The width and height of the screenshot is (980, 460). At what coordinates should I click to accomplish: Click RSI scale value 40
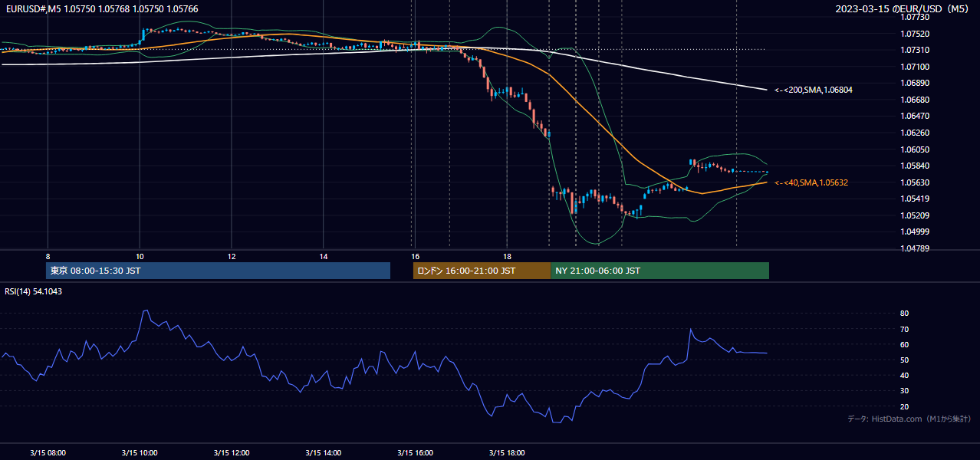click(x=905, y=375)
